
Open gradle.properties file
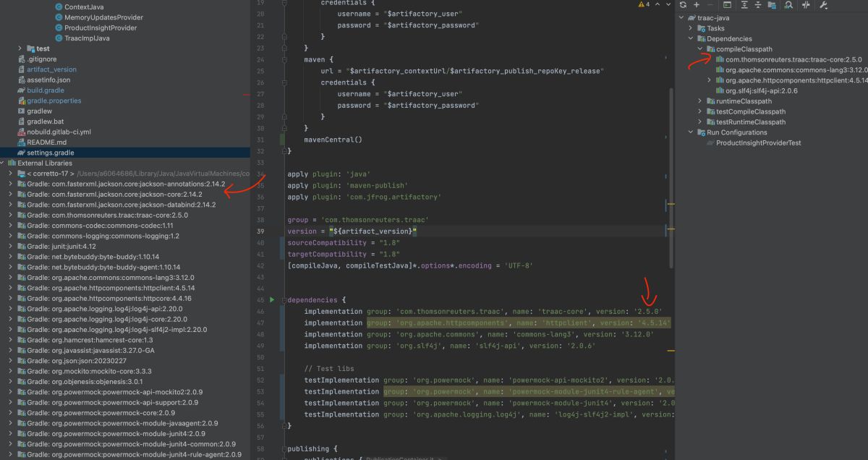point(54,101)
